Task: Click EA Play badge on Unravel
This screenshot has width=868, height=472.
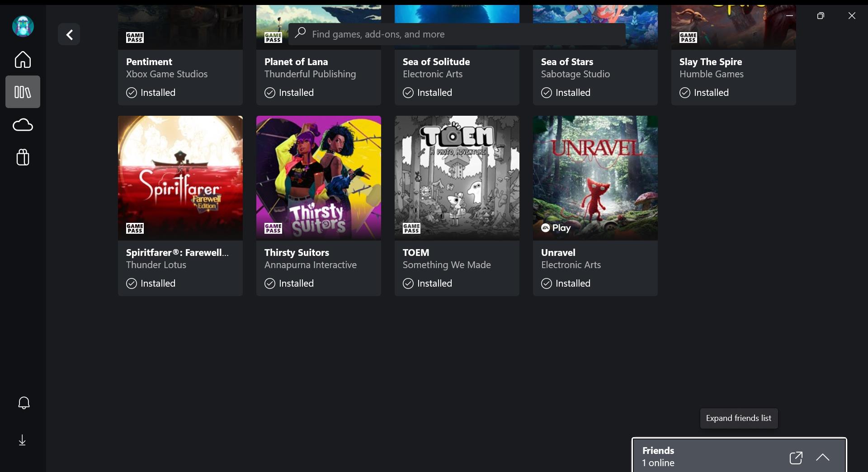Action: (x=556, y=228)
